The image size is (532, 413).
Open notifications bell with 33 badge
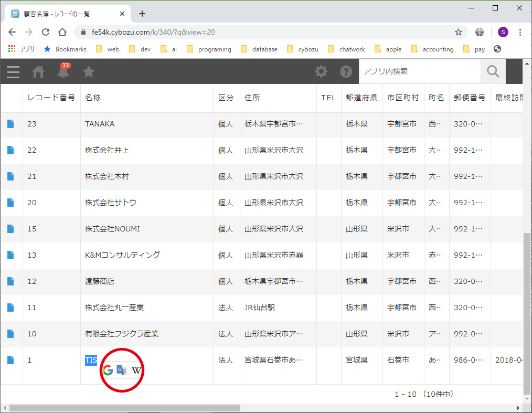click(63, 71)
